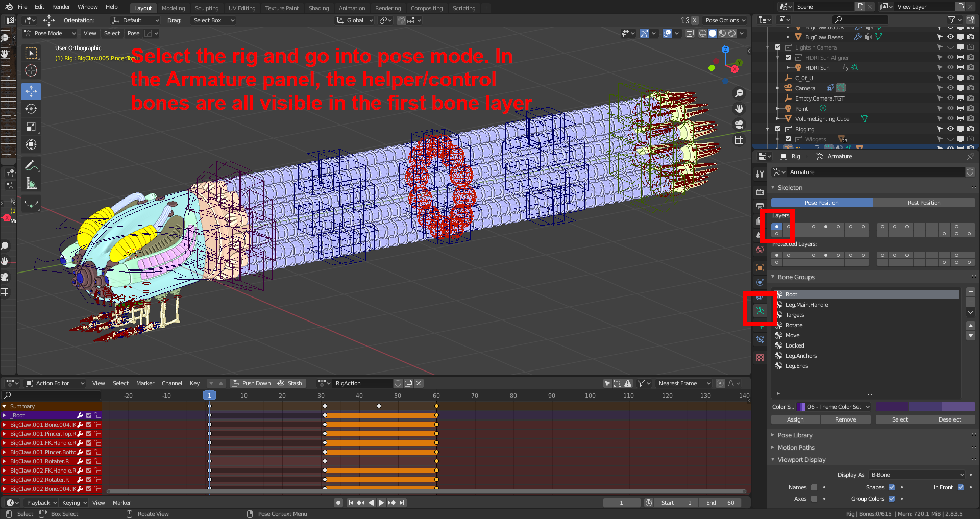Toggle camera view icon in viewport

pyautogui.click(x=739, y=125)
